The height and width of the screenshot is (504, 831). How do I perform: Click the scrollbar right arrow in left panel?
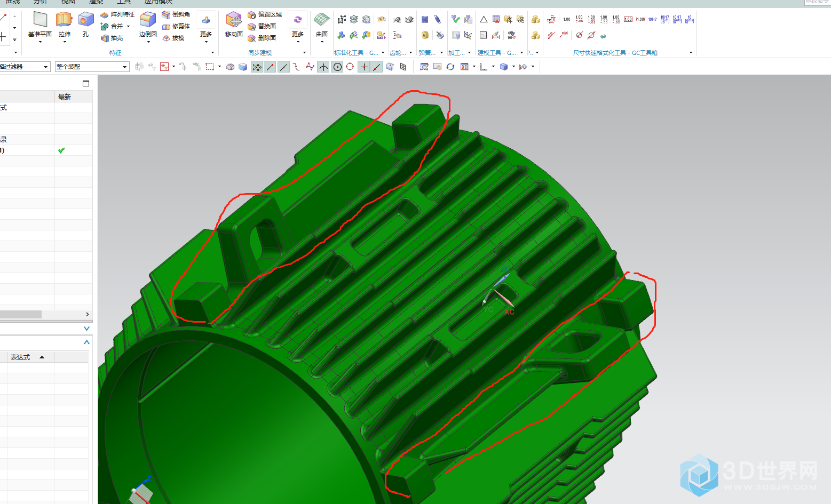pyautogui.click(x=88, y=314)
